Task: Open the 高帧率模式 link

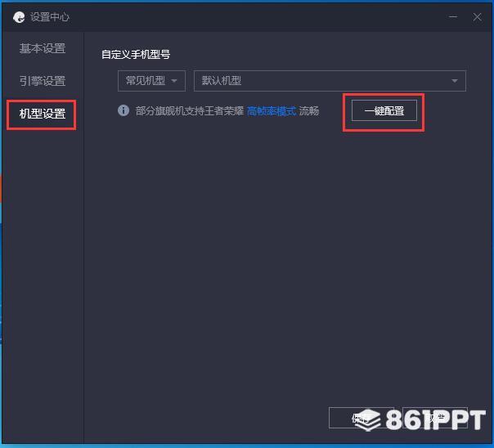Action: click(x=272, y=111)
